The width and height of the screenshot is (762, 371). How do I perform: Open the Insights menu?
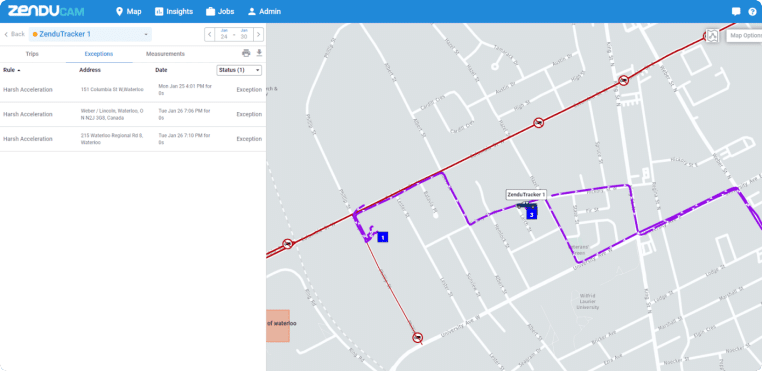click(x=173, y=11)
